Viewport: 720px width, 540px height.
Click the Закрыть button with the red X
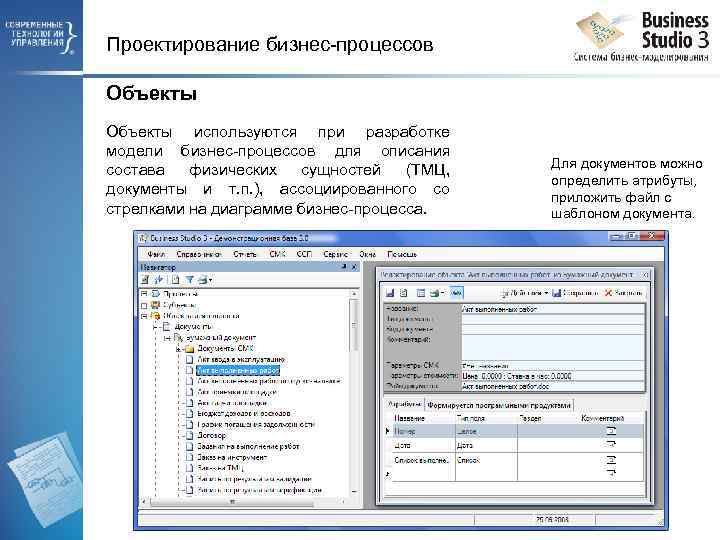click(x=623, y=293)
